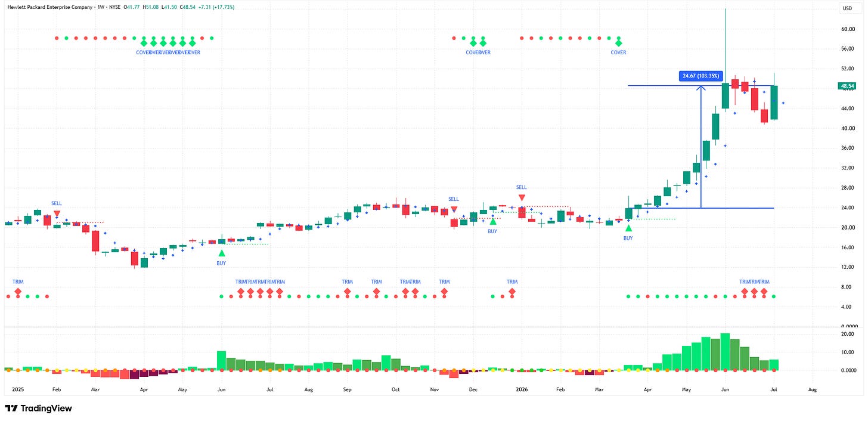This screenshot has height=421, width=868.
Task: Click the red SELL triangle at start of 2026
Action: tap(522, 197)
